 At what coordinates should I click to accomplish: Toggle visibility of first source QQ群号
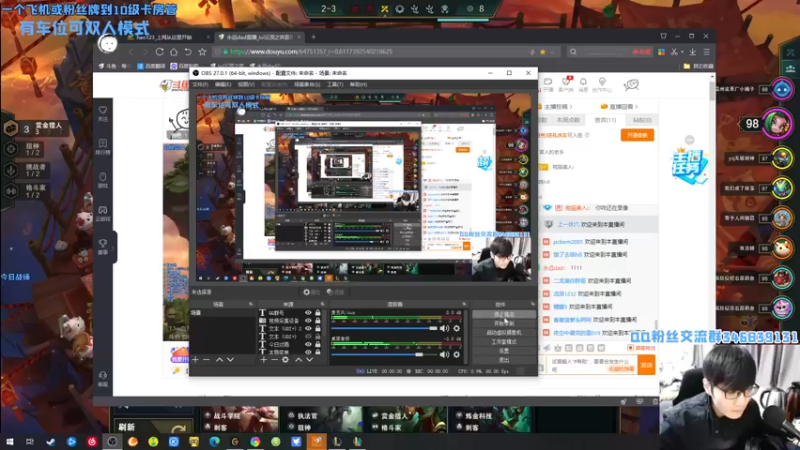click(x=308, y=312)
